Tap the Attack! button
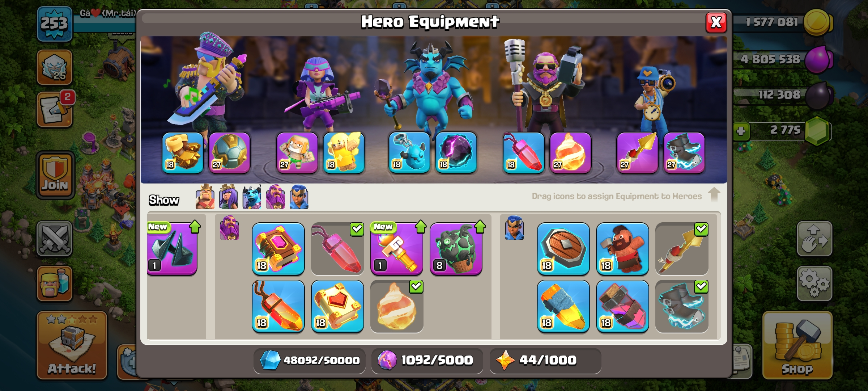Viewport: 868px width, 391px height. click(x=72, y=345)
